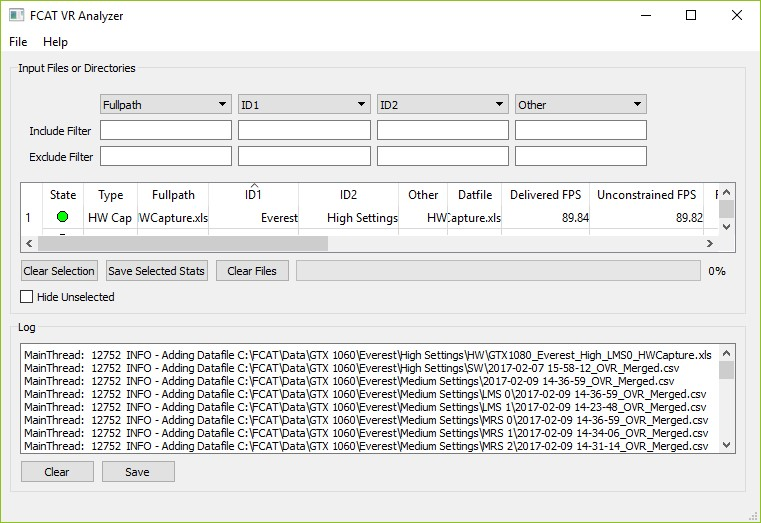The image size is (761, 523).
Task: Click the Save Selected Stats button
Action: click(x=157, y=271)
